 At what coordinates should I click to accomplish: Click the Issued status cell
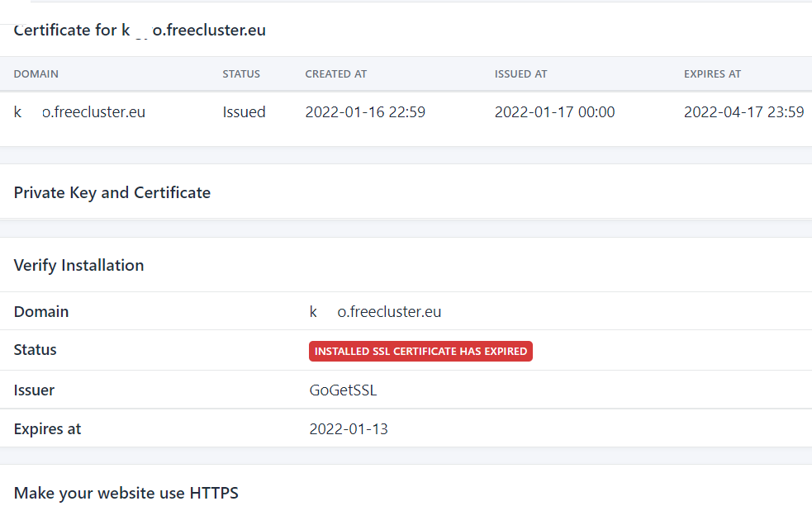[x=245, y=112]
